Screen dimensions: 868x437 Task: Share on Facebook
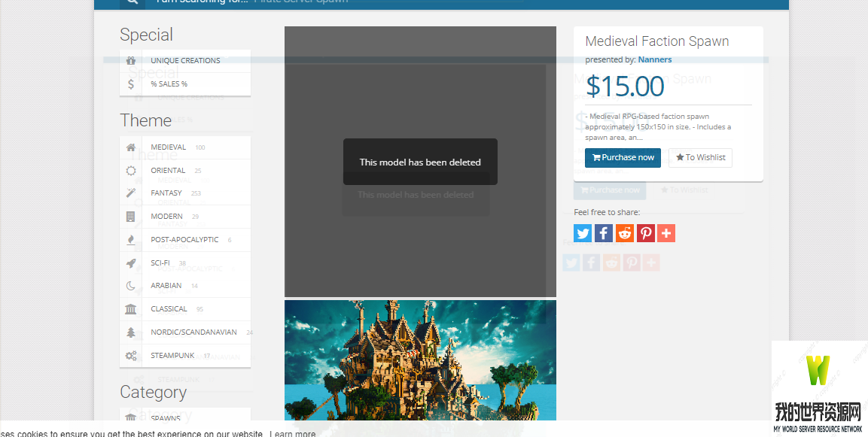point(604,233)
